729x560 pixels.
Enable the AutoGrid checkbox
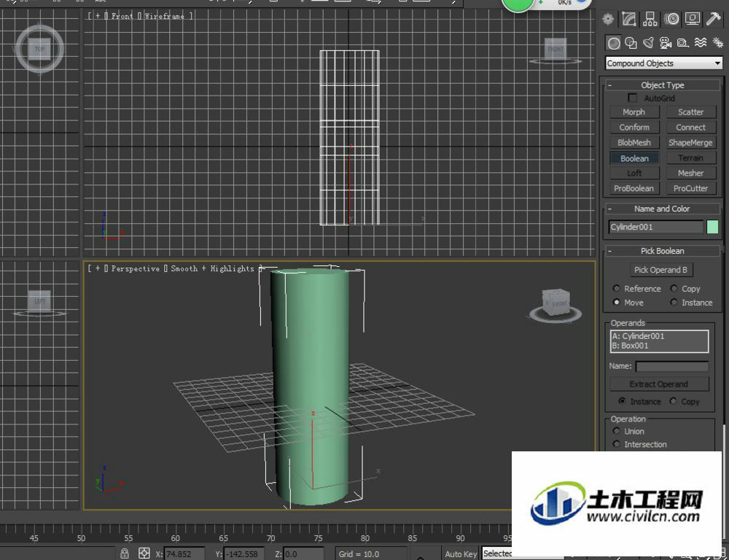click(632, 98)
